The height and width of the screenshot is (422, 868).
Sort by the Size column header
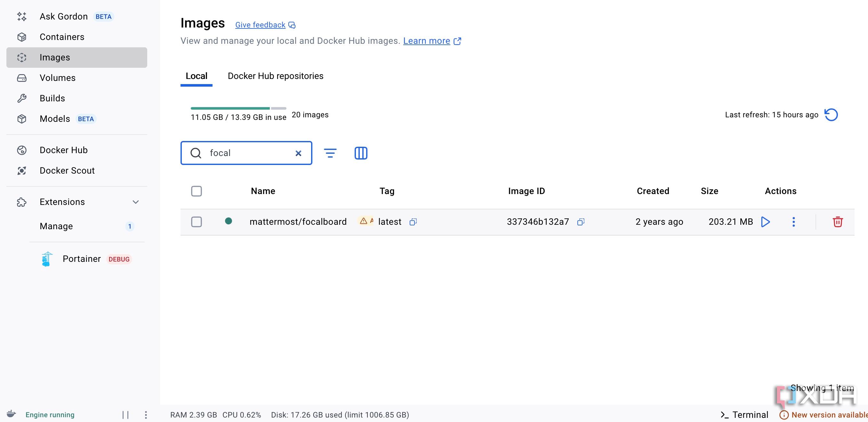pos(710,191)
